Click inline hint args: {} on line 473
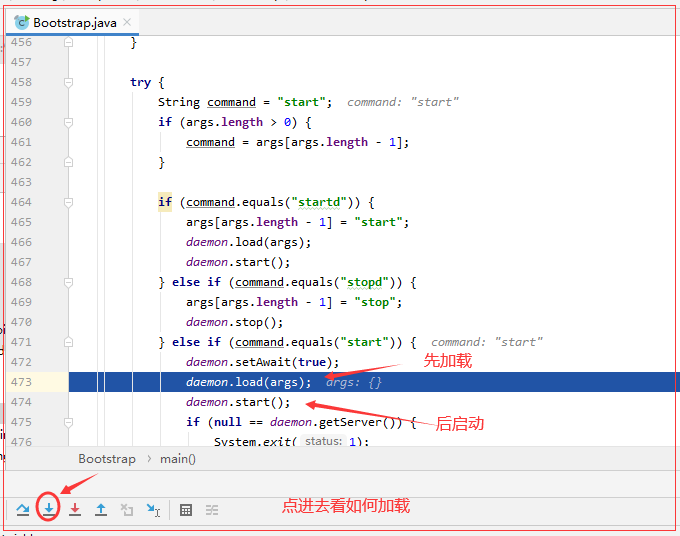This screenshot has height=536, width=680. [353, 382]
